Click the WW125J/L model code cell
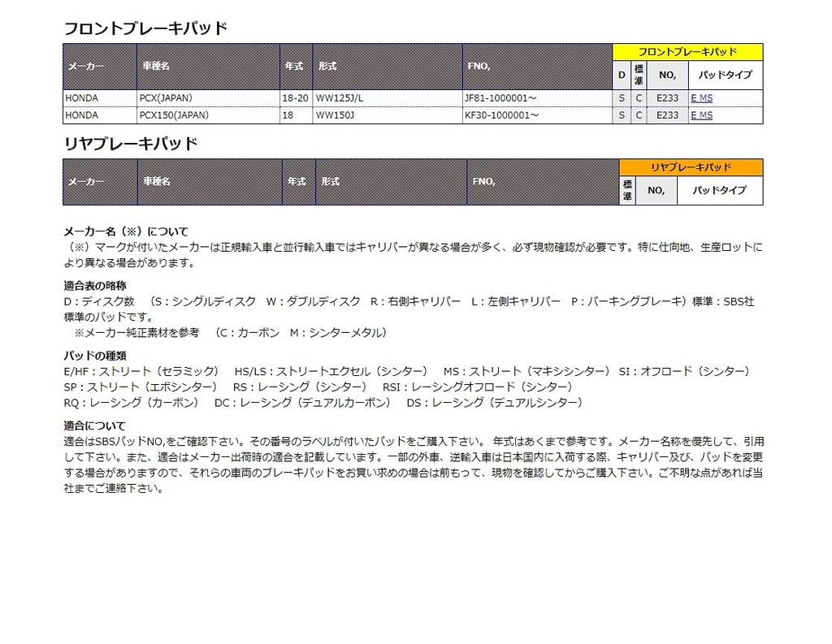832x644 pixels. click(x=339, y=98)
